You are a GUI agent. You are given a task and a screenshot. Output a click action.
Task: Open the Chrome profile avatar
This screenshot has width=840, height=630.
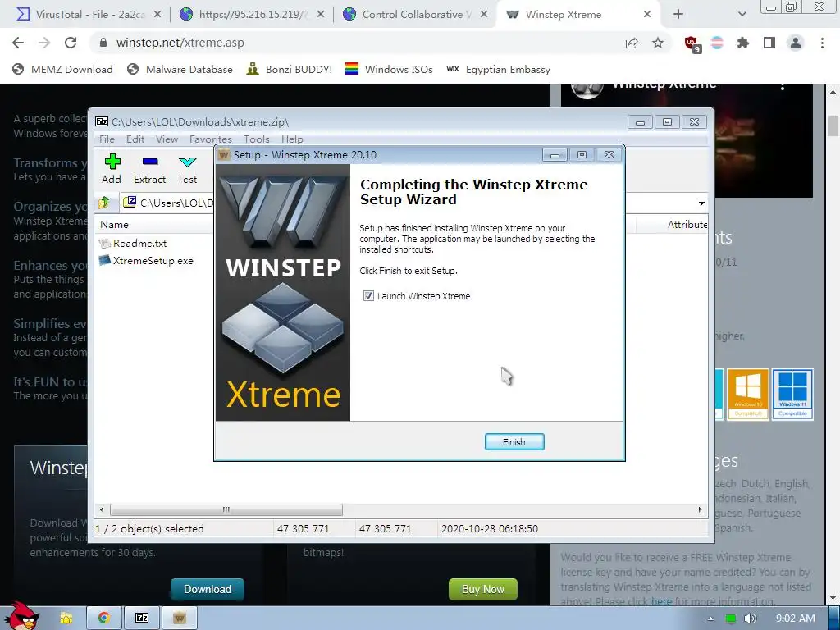click(x=796, y=43)
